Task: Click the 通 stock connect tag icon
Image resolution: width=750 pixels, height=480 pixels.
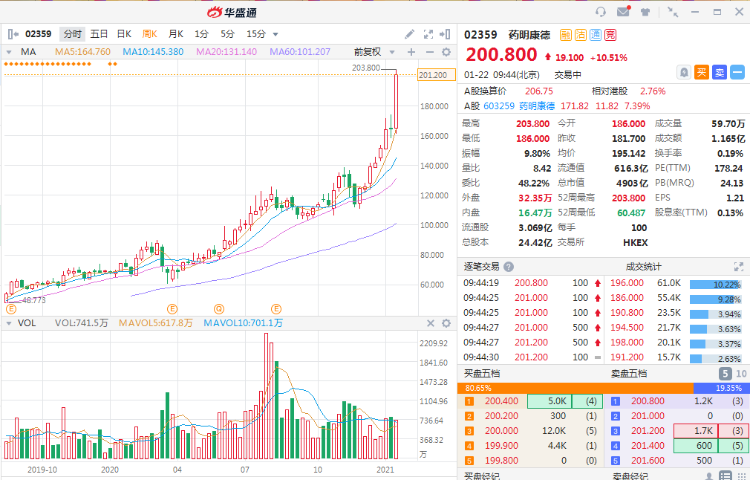Action: coord(595,34)
